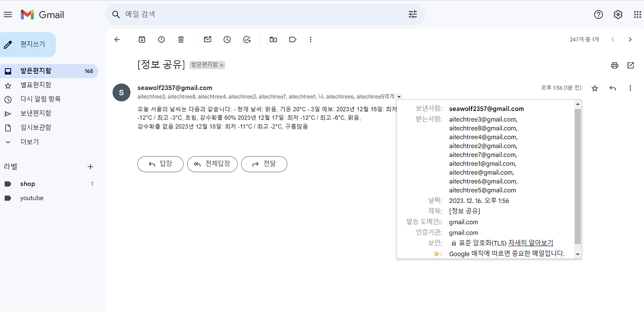Move the email to another folder
Viewport: 644px width, 312px height.
coord(273,39)
